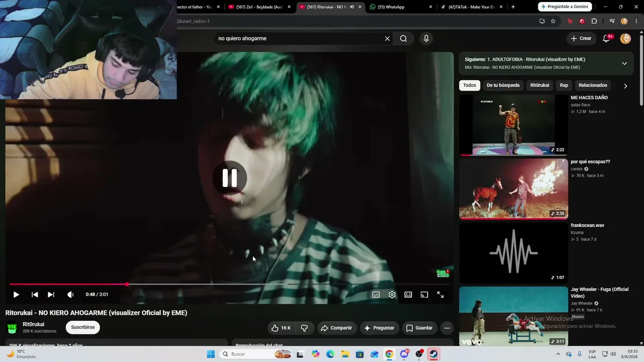Open the YouTube account avatar menu
Viewport: 644px width, 362px height.
pyautogui.click(x=625, y=39)
